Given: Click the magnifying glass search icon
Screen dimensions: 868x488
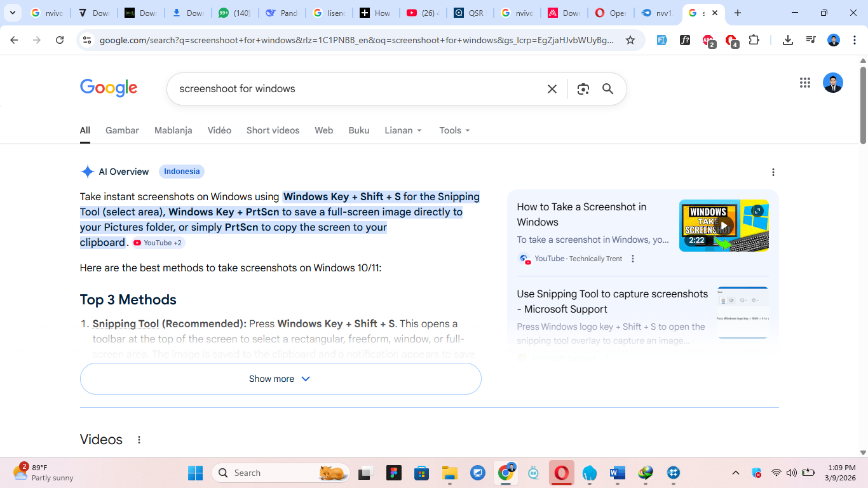Looking at the screenshot, I should [608, 89].
